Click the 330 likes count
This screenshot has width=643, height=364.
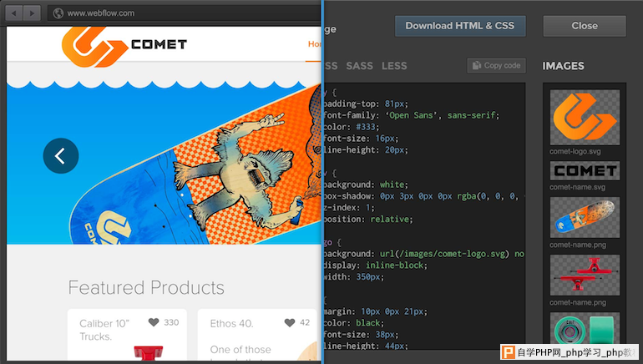coord(171,322)
